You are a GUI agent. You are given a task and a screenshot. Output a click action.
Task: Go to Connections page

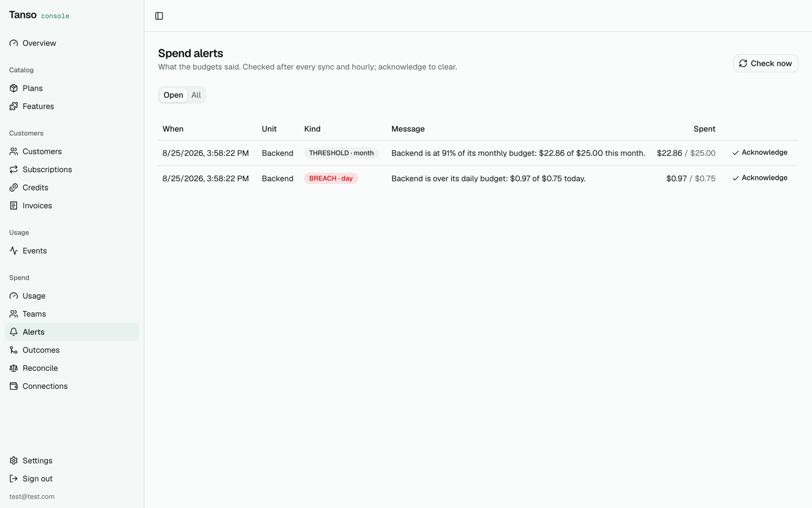tap(72, 386)
